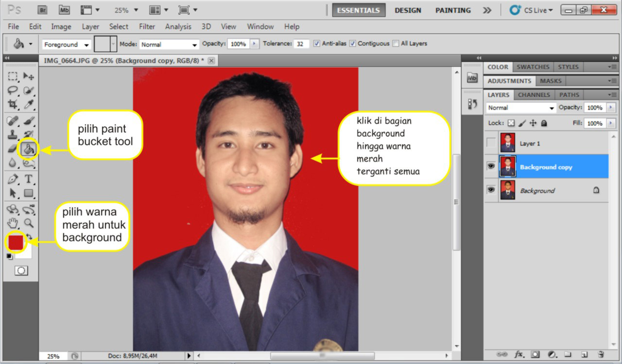This screenshot has height=364, width=622.
Task: Select the Paint Bucket tool
Action: 29,149
